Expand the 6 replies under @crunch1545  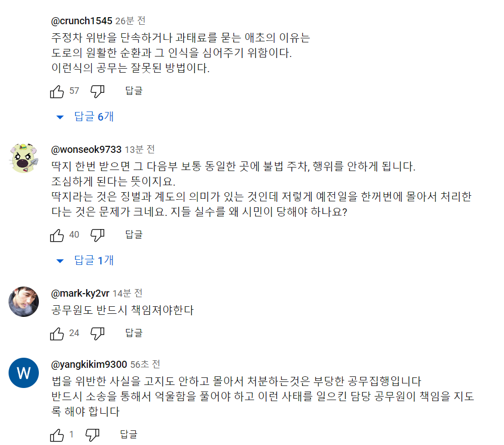85,117
